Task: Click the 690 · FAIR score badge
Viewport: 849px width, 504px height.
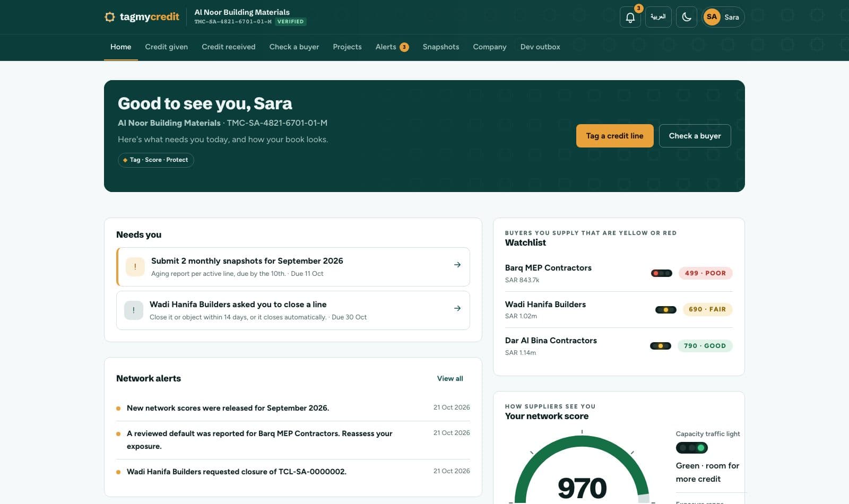Action: (x=707, y=309)
